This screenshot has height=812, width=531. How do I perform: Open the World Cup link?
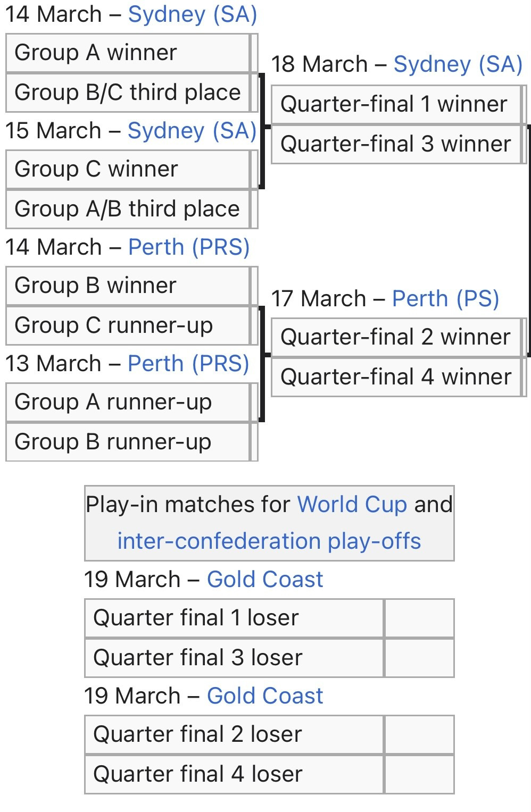(x=352, y=505)
